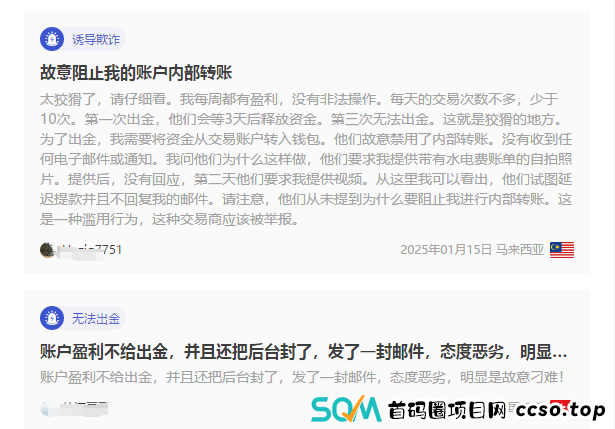This screenshot has width=615, height=429.
Task: Open the first complaint's body text
Action: click(x=306, y=159)
